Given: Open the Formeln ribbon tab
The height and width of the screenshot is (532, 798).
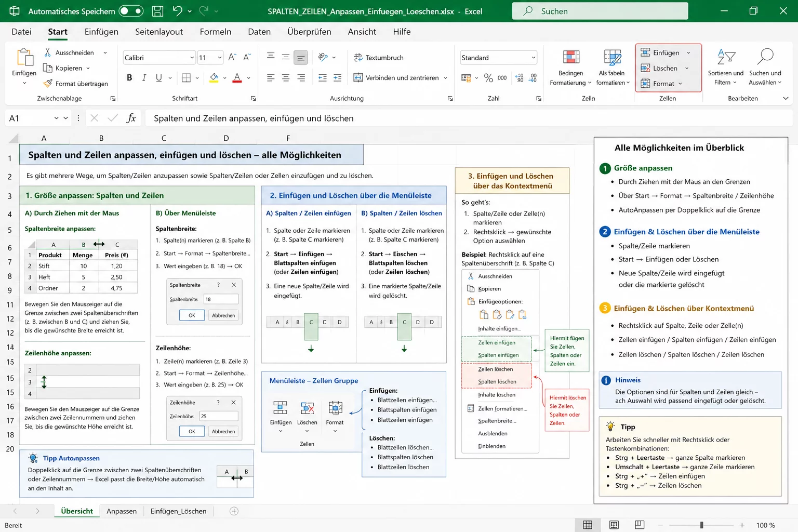Looking at the screenshot, I should pos(215,32).
